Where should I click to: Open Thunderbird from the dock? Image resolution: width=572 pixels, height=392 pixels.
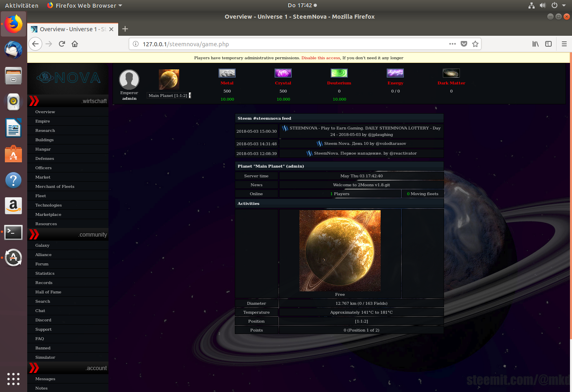[x=13, y=50]
